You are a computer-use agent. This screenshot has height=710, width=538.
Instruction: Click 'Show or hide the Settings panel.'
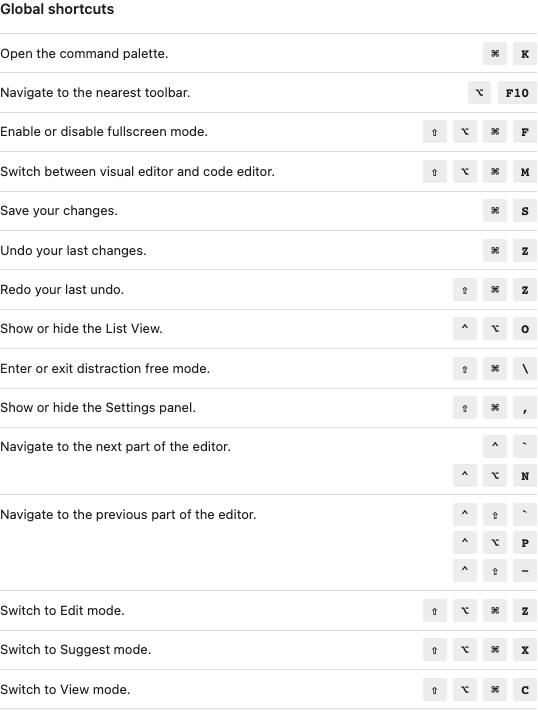coord(98,408)
